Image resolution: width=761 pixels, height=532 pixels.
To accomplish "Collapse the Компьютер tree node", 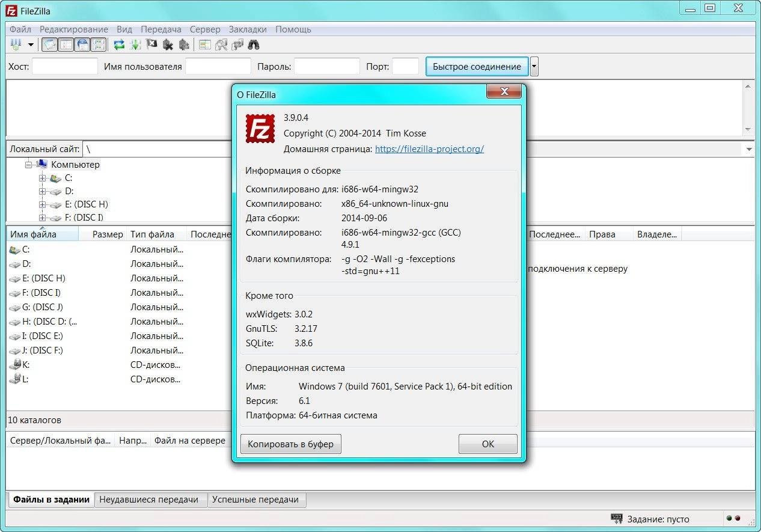I will point(28,164).
